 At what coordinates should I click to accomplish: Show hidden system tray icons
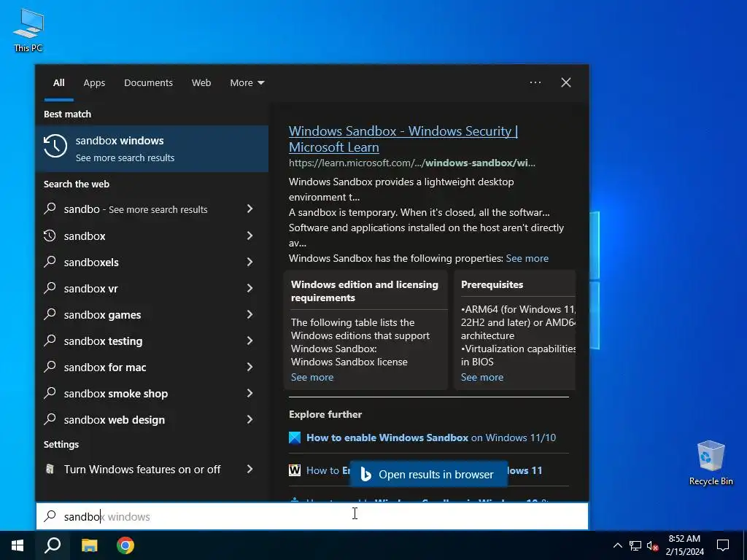(x=617, y=545)
